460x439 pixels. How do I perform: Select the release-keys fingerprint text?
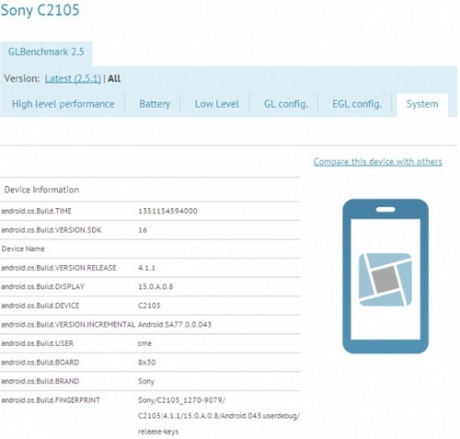click(x=158, y=432)
